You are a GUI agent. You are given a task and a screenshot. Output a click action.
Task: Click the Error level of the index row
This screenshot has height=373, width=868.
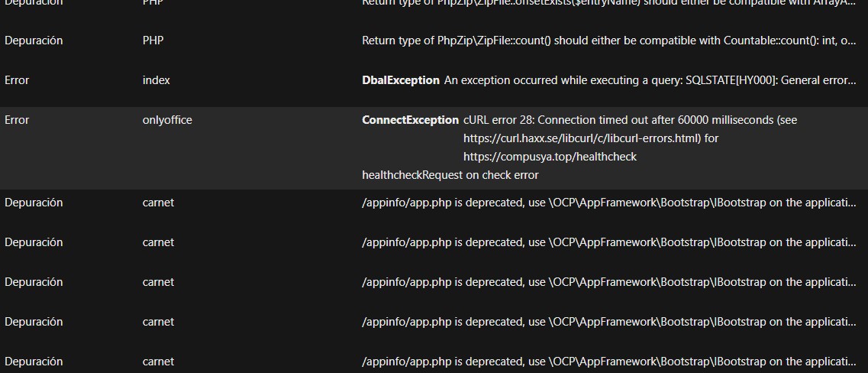(17, 80)
